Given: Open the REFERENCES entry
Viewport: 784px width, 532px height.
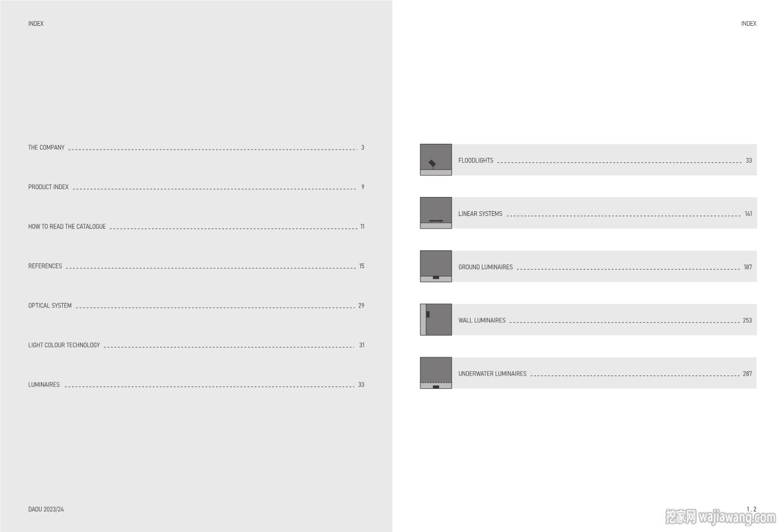Looking at the screenshot, I should pos(196,266).
